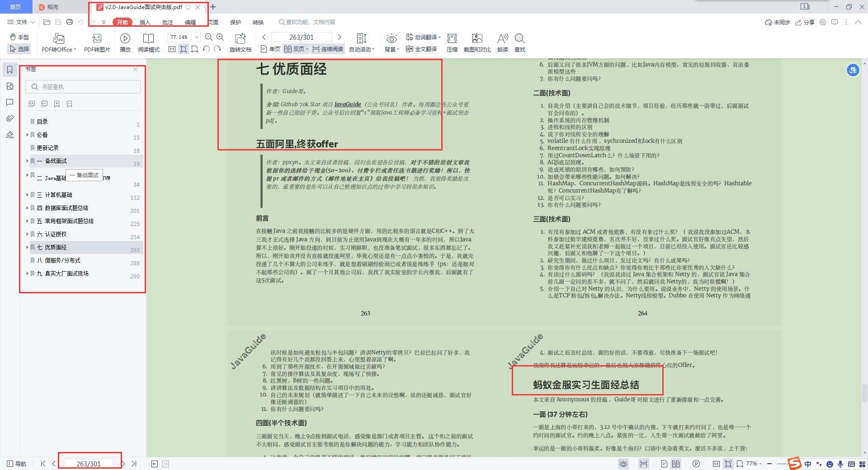Screen dimensions: 868x470
Task: Open the attachments paperclip panel
Action: 9,118
